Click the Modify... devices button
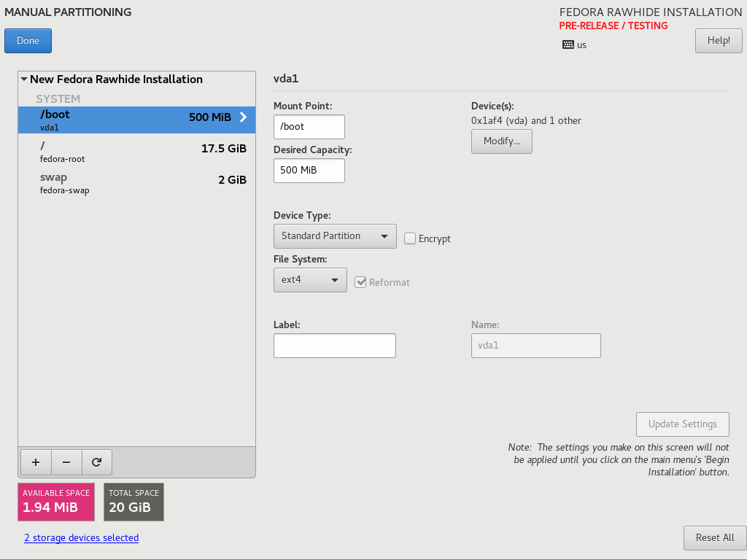Image resolution: width=747 pixels, height=560 pixels. point(502,141)
